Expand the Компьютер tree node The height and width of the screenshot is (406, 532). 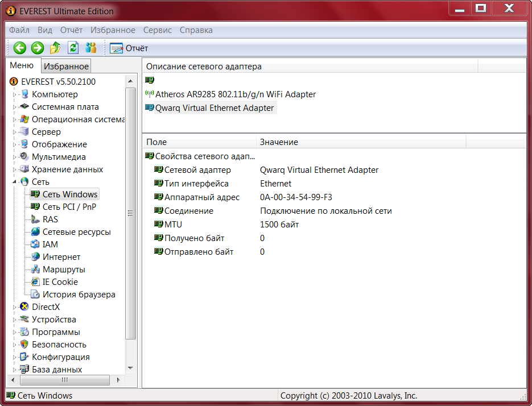15,94
